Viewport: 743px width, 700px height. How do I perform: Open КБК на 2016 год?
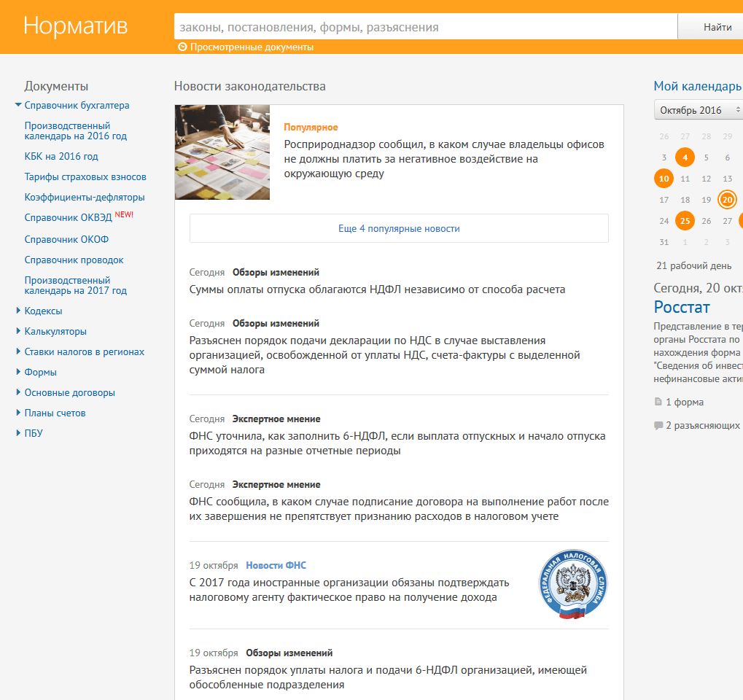[61, 156]
